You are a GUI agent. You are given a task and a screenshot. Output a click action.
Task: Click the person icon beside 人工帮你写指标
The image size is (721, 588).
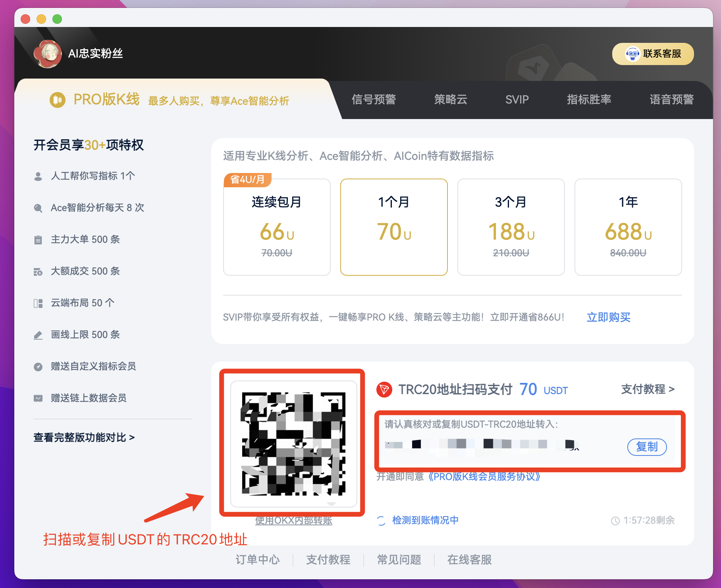[x=38, y=176]
